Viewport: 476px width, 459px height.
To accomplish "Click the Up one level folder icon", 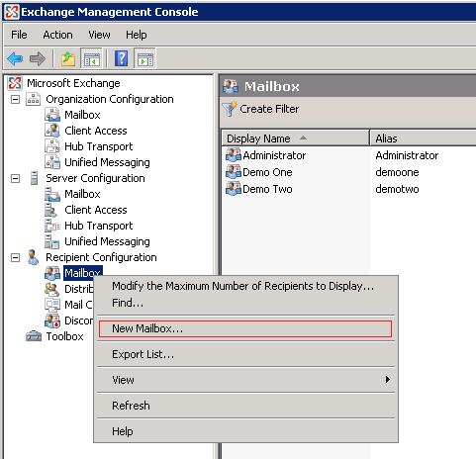I will 68,59.
